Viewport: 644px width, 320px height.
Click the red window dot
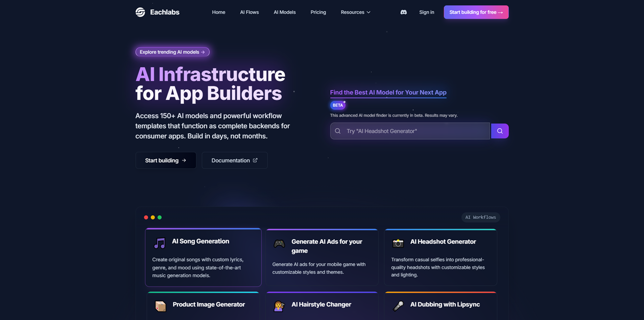pyautogui.click(x=146, y=217)
